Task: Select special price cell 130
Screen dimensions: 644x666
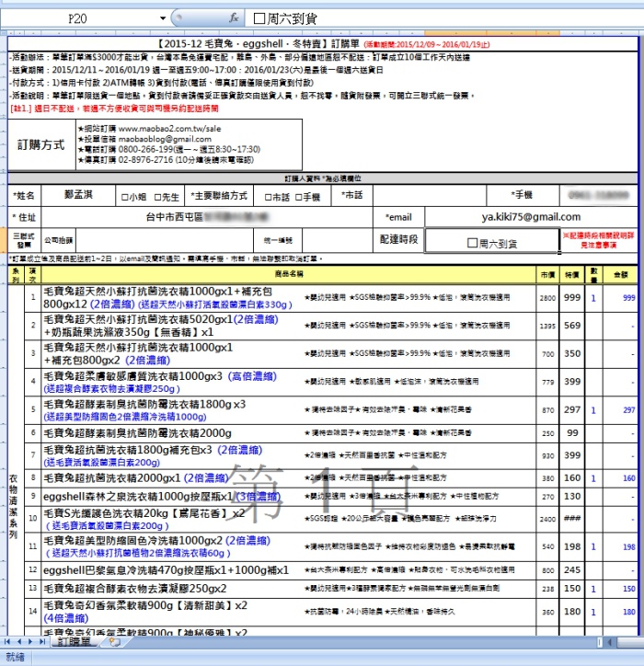Action: (572, 496)
